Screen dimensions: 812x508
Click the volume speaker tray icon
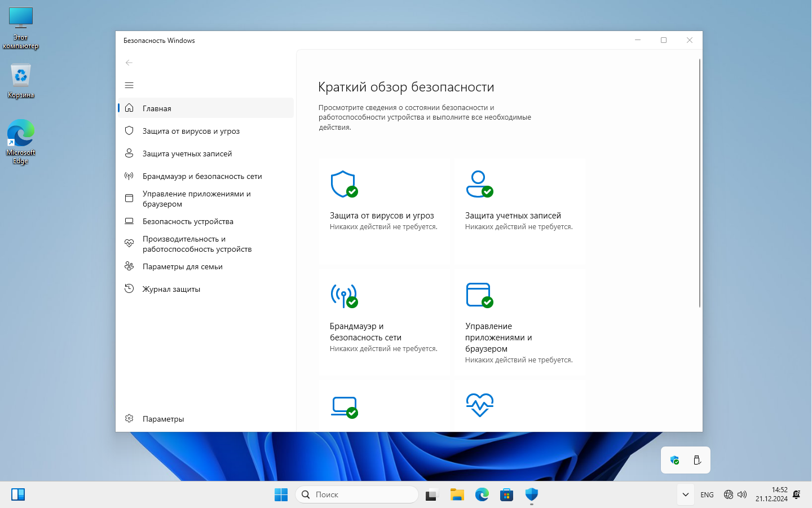[742, 494]
